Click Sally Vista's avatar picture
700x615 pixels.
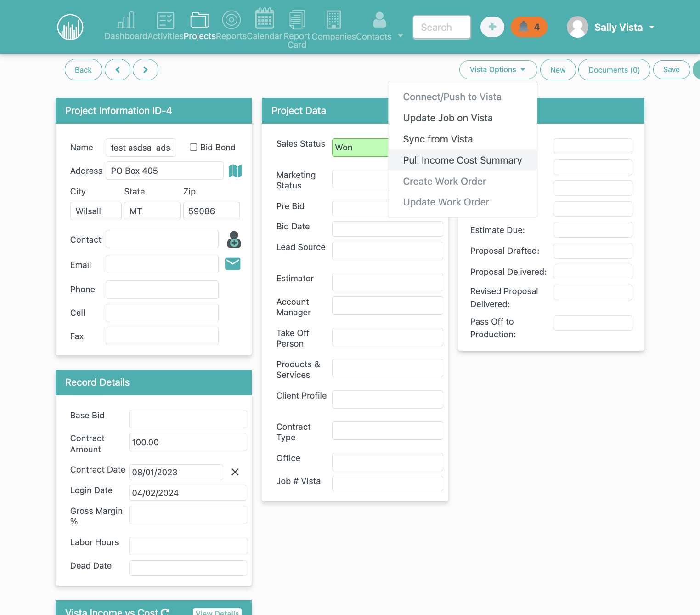[x=578, y=27]
